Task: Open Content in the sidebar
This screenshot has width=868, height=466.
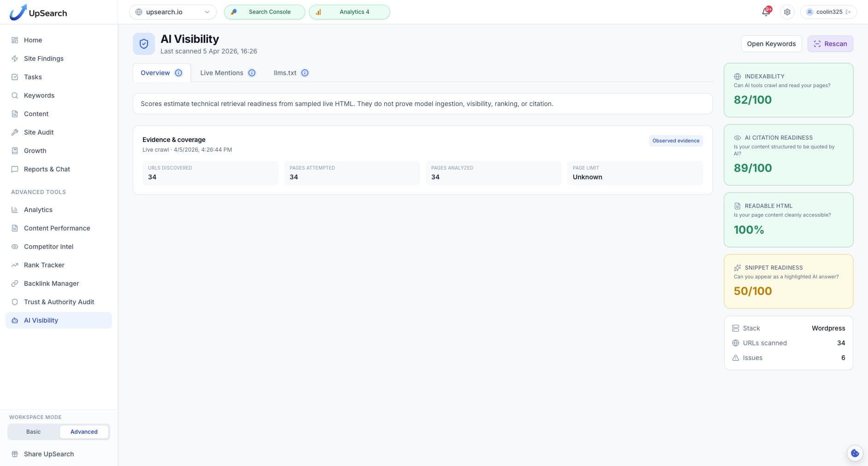Action: (x=59, y=114)
